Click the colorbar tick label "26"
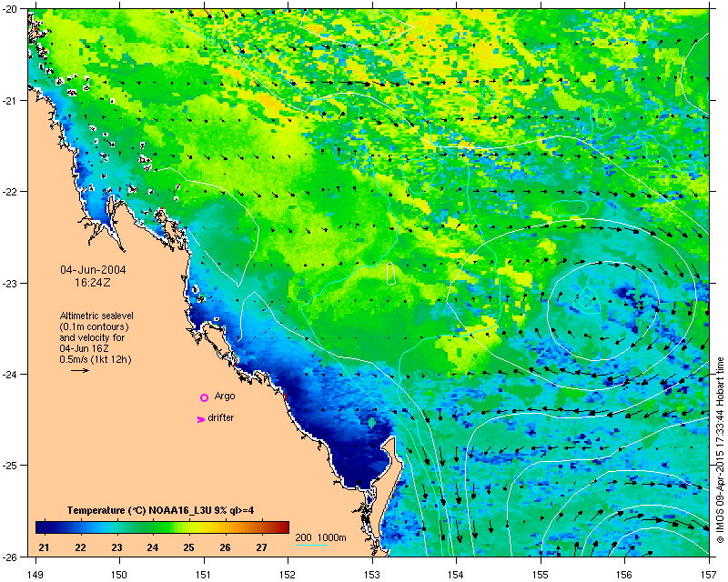728x582 pixels. pyautogui.click(x=225, y=547)
